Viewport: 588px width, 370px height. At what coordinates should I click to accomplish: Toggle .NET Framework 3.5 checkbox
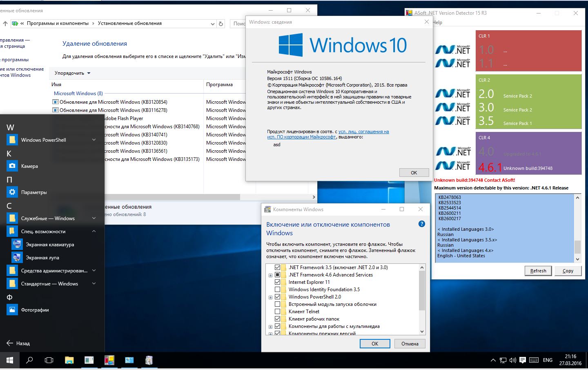click(277, 267)
